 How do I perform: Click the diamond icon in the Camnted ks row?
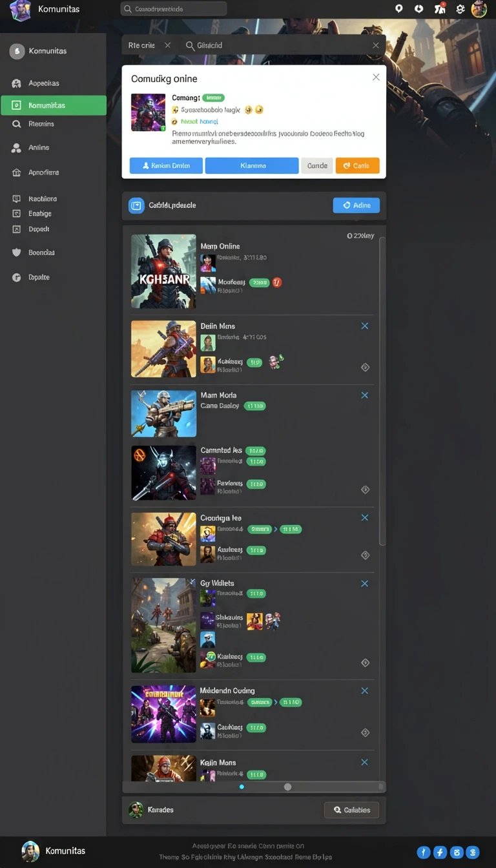pyautogui.click(x=365, y=490)
